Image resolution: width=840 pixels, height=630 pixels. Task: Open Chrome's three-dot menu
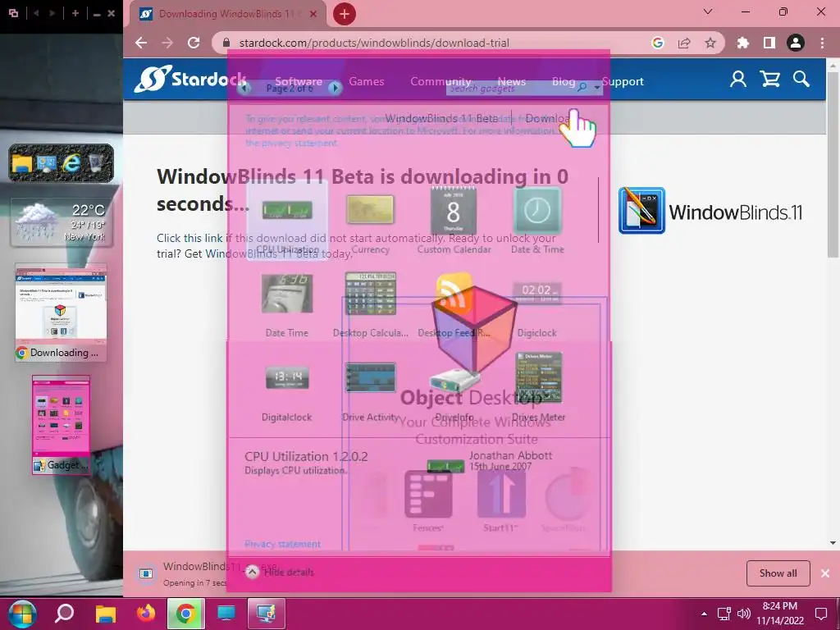click(x=822, y=43)
